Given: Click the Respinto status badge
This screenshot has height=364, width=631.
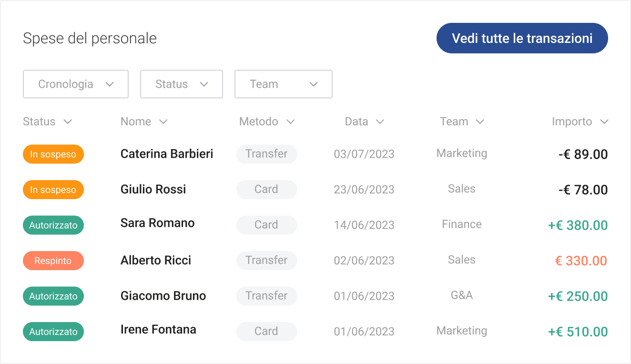Looking at the screenshot, I should (53, 261).
